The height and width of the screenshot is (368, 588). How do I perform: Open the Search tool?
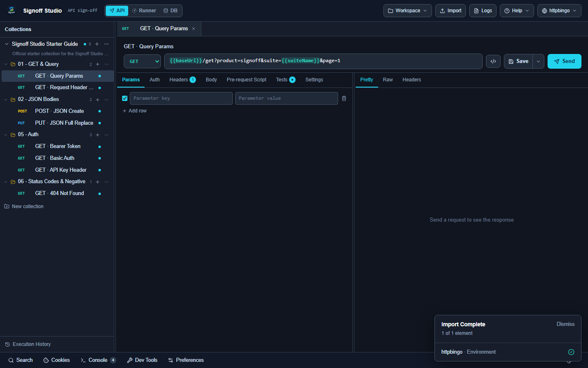pyautogui.click(x=20, y=360)
